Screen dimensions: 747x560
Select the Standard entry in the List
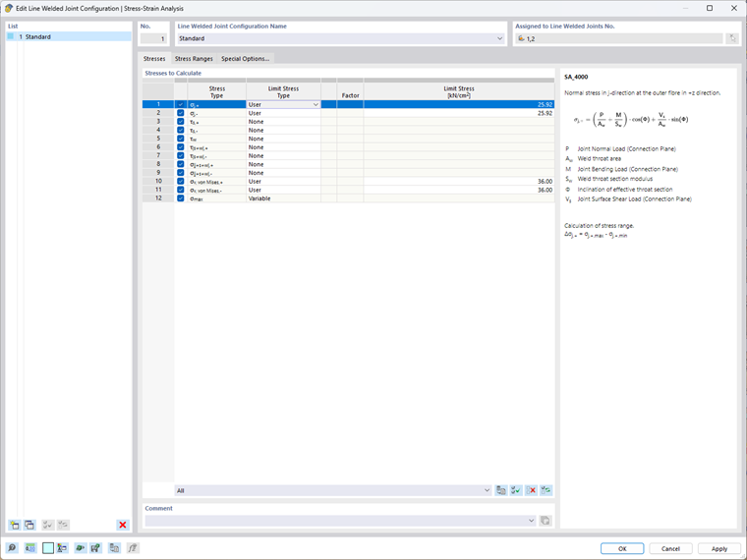point(69,36)
